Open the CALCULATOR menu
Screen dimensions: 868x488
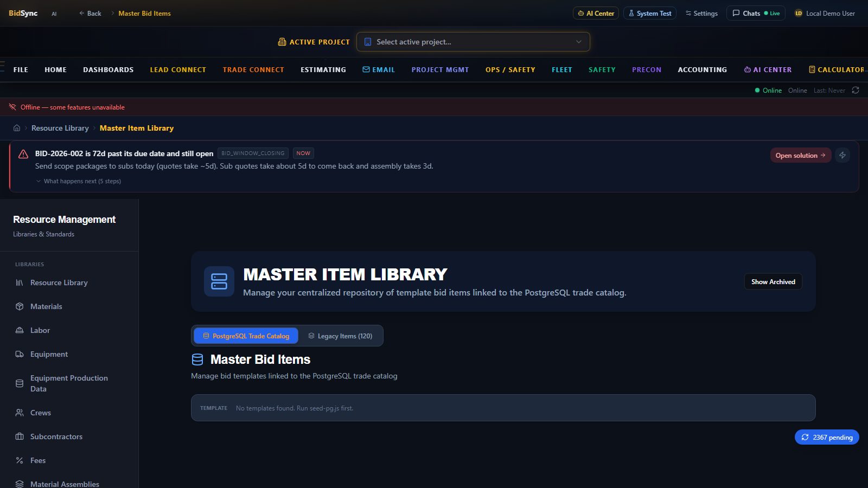click(x=837, y=69)
